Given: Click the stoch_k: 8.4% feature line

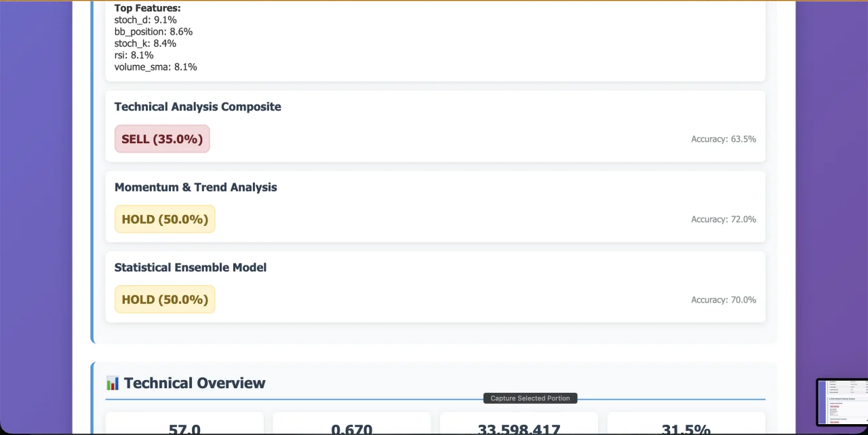Looking at the screenshot, I should tap(145, 43).
